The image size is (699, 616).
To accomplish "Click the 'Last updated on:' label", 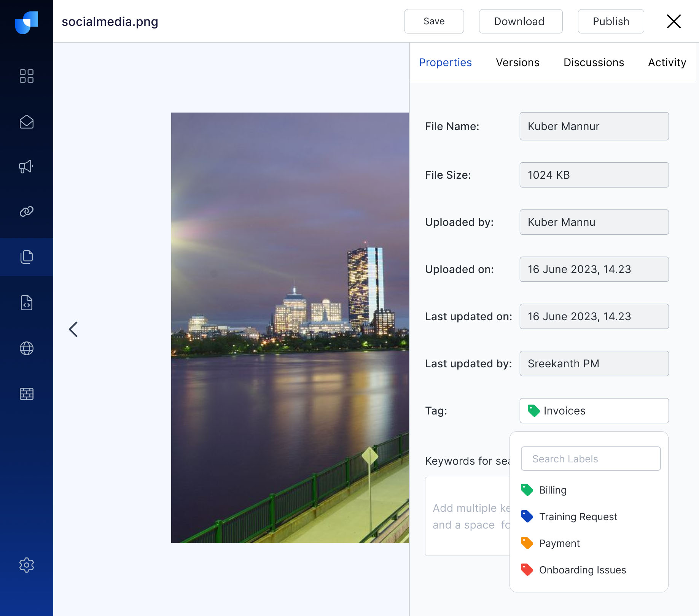I will point(468,316).
